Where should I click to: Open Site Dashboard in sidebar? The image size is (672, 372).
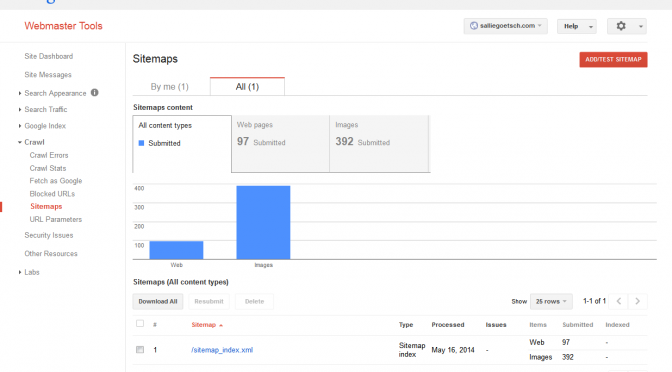coord(48,56)
